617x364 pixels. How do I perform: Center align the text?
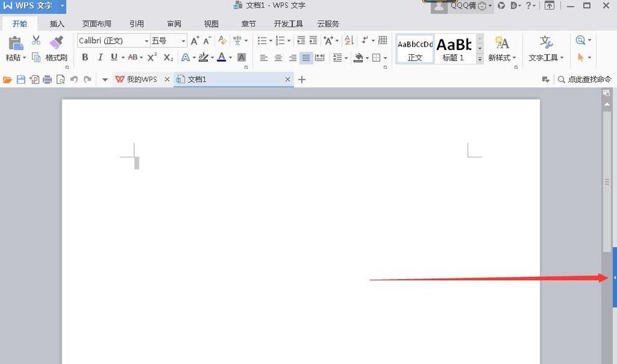(x=278, y=58)
